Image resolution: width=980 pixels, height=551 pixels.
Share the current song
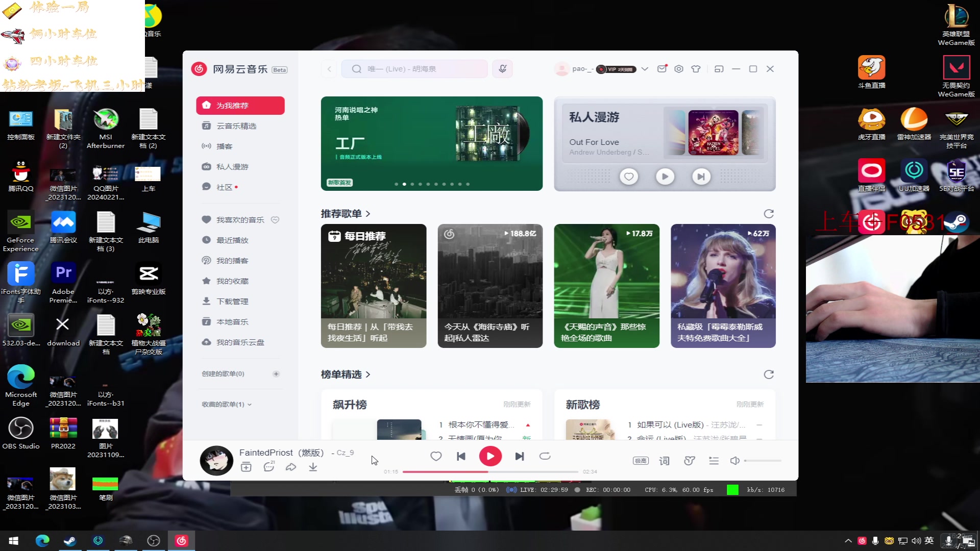291,467
